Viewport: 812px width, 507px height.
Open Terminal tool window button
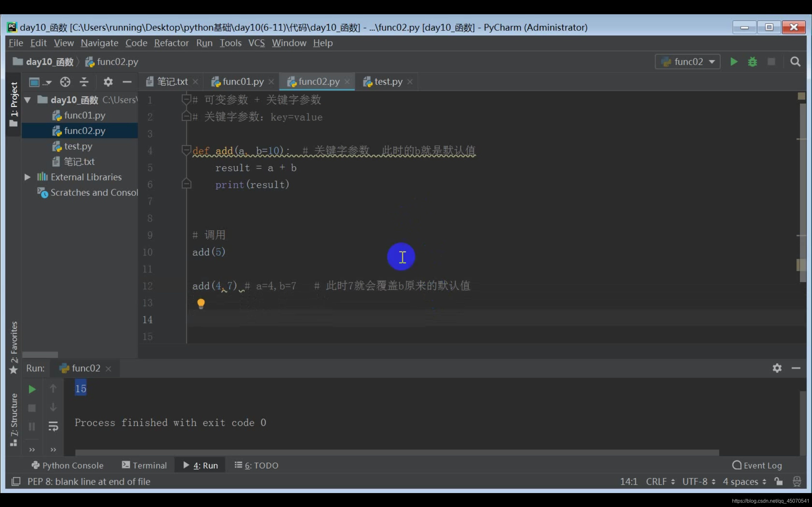click(x=144, y=465)
